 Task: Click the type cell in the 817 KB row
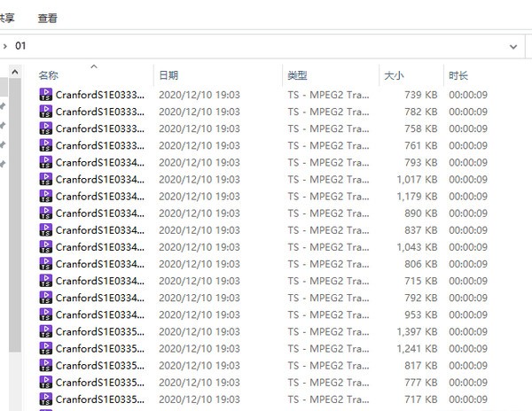328,366
